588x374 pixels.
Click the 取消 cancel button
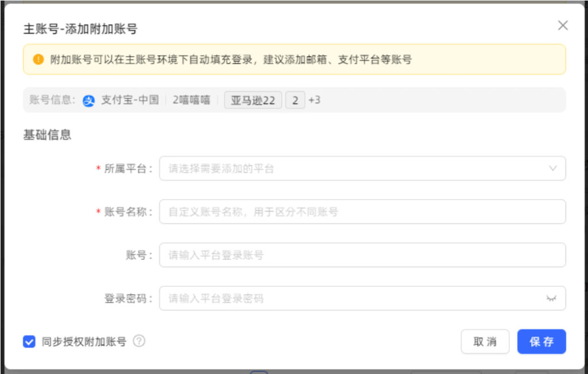[485, 341]
